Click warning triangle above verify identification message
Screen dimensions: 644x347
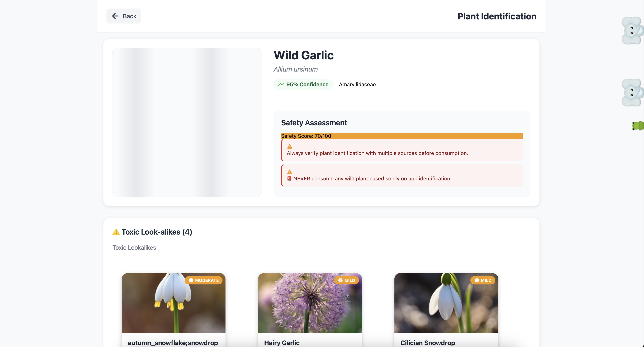(x=290, y=146)
